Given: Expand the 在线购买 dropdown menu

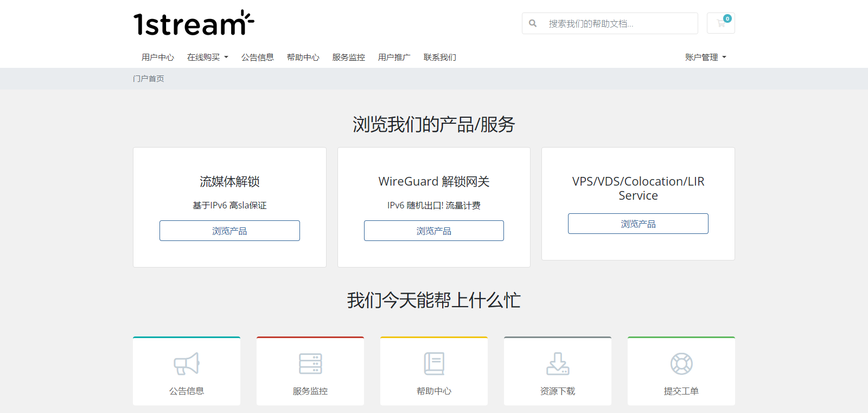Looking at the screenshot, I should [x=208, y=57].
